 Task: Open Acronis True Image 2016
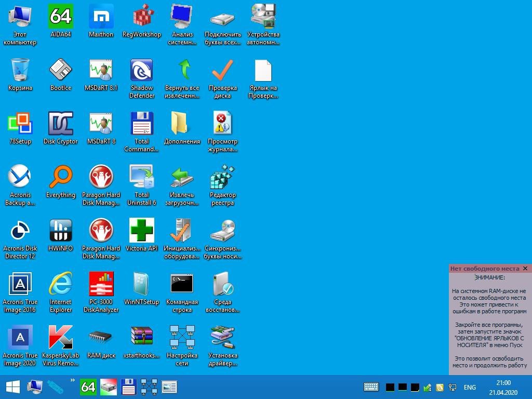click(20, 292)
